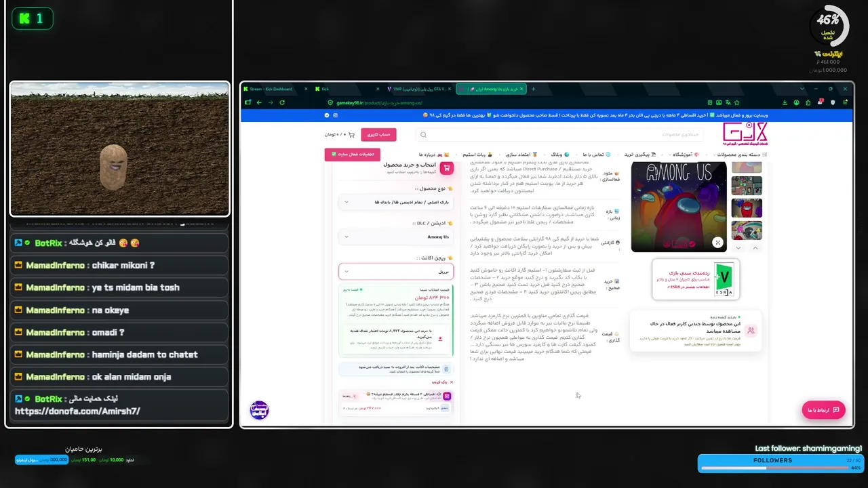Click the ESRA age rating V badge

point(725,279)
